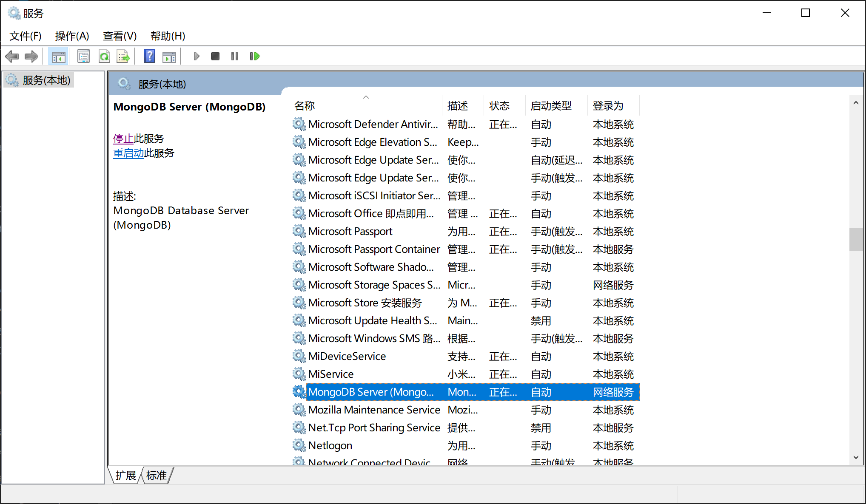Sort by the 启动类型 column header
Screen dimensions: 866x504
click(x=556, y=105)
